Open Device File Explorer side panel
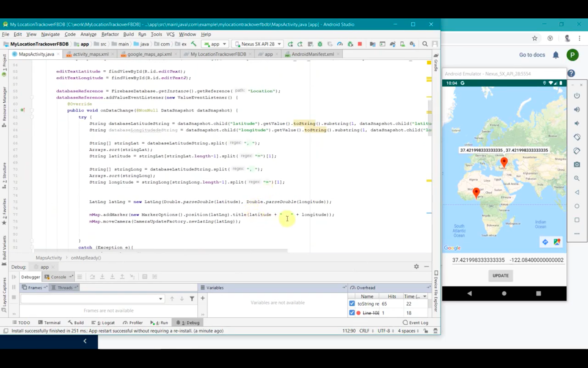 436,291
